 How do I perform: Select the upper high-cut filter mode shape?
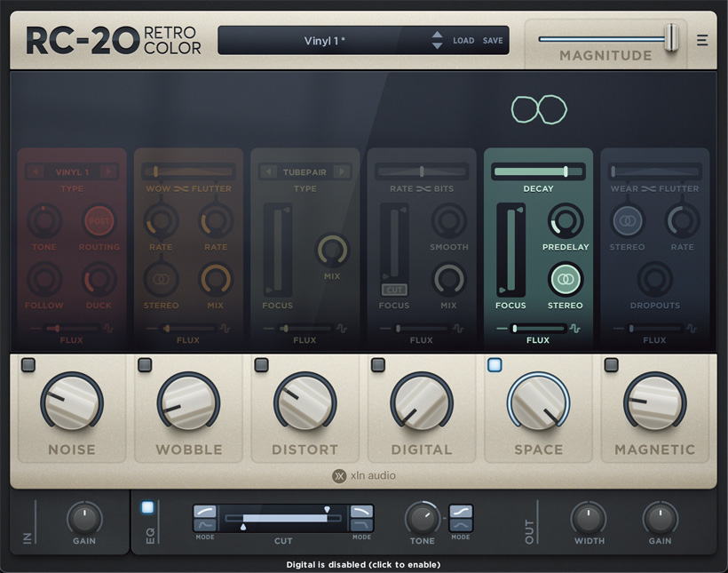pyautogui.click(x=361, y=512)
